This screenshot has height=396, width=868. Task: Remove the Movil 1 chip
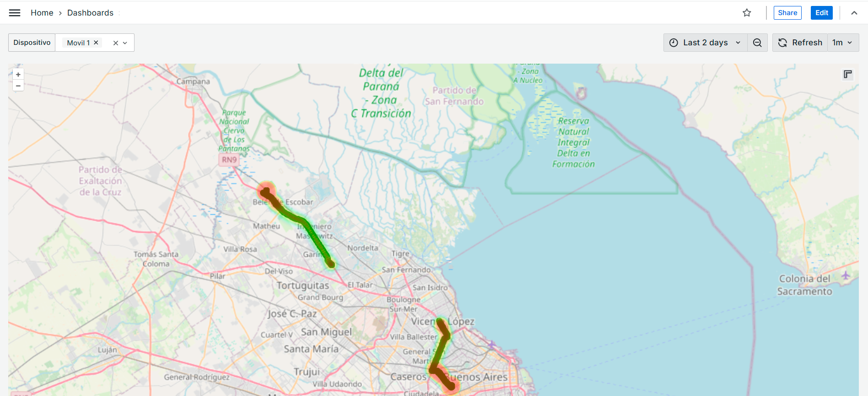[x=96, y=43]
